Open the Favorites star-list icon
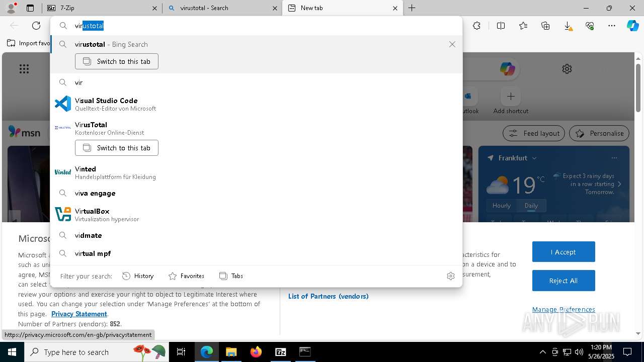This screenshot has width=644, height=362. (523, 26)
